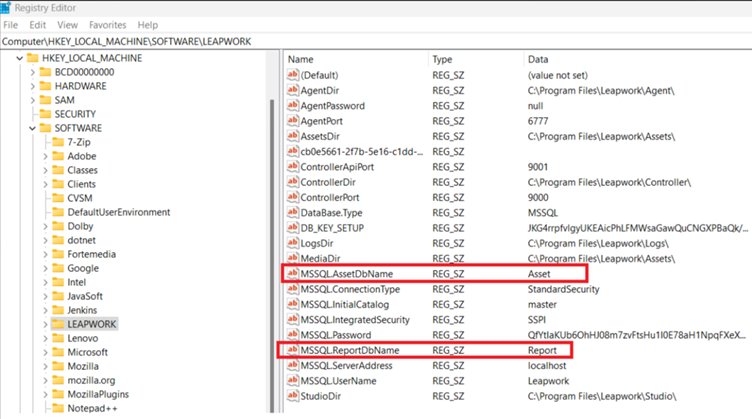Image resolution: width=752 pixels, height=419 pixels.
Task: Select the CVSM key in tree
Action: pyautogui.click(x=80, y=198)
